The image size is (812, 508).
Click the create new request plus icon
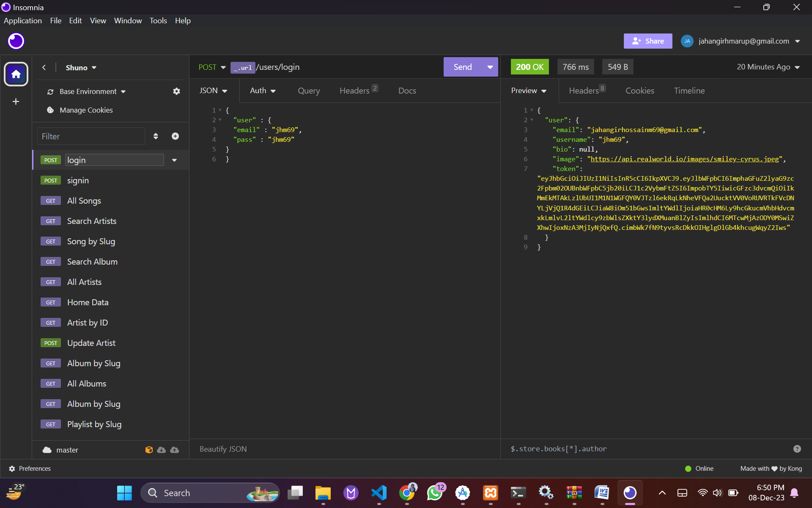(175, 136)
